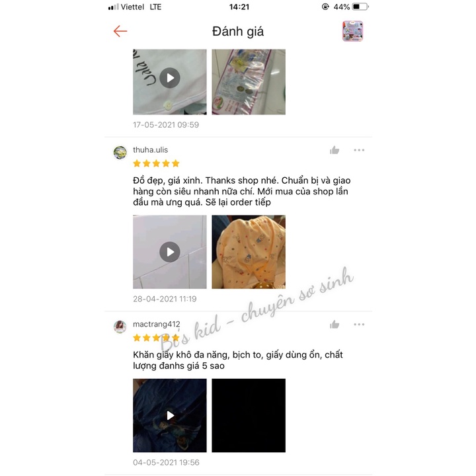Open mactrang412 profile avatar
The image size is (476, 476).
[x=120, y=327]
